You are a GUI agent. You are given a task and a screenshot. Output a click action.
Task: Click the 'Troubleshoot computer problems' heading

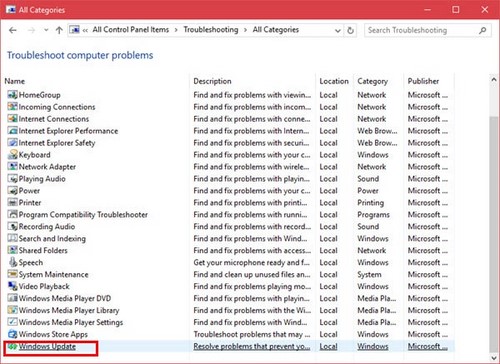click(80, 55)
